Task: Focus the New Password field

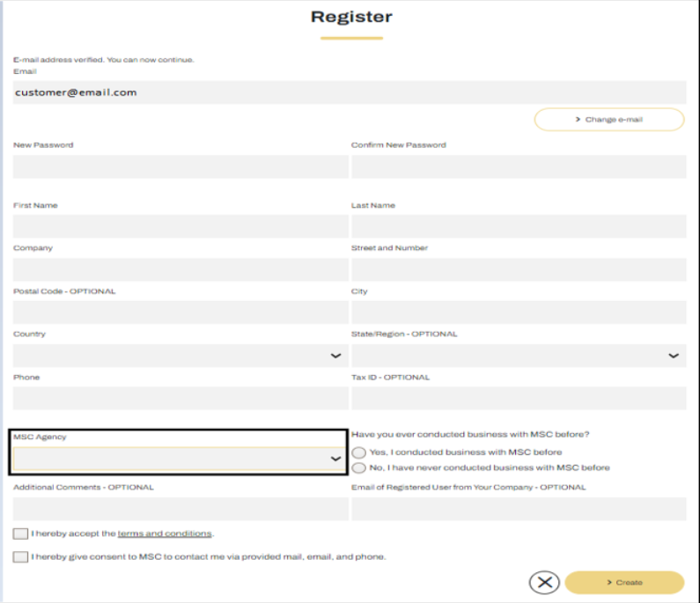Action: point(181,166)
